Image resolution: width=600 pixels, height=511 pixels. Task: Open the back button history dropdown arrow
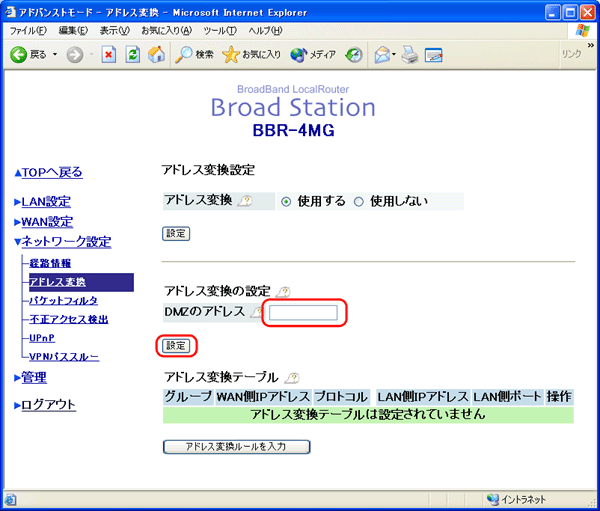tap(55, 55)
